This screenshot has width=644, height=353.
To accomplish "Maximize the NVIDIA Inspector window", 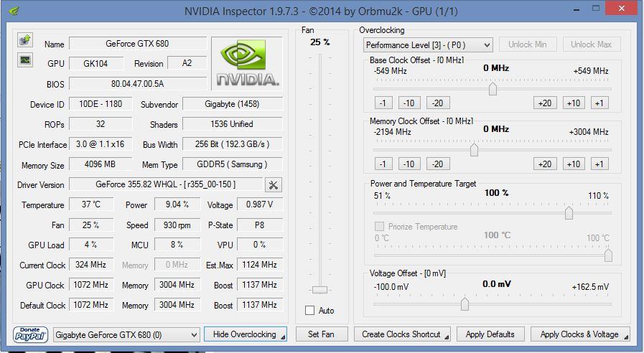I will 596,8.
